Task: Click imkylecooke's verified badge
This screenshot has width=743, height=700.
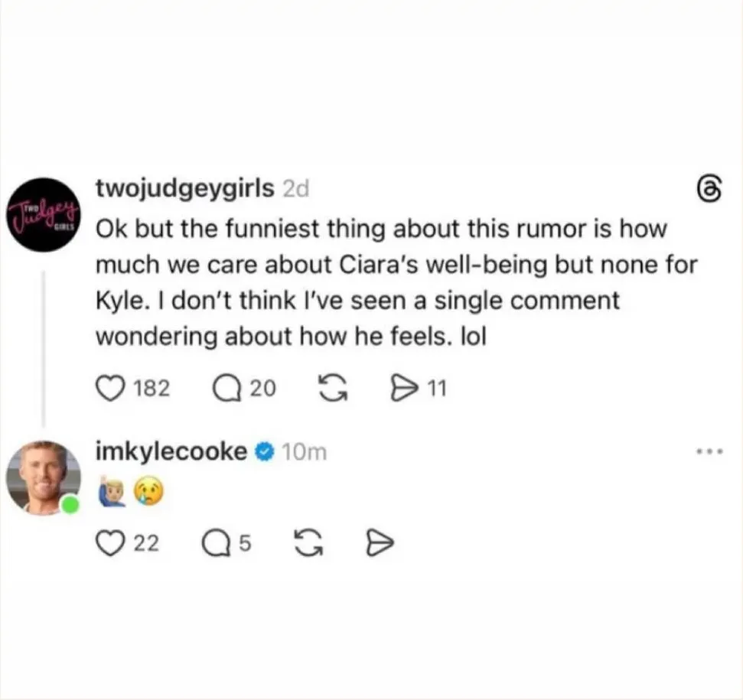Action: [x=262, y=451]
